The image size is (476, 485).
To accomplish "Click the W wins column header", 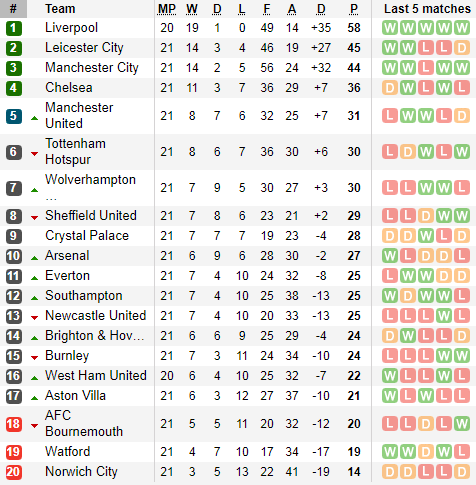I will click(192, 9).
